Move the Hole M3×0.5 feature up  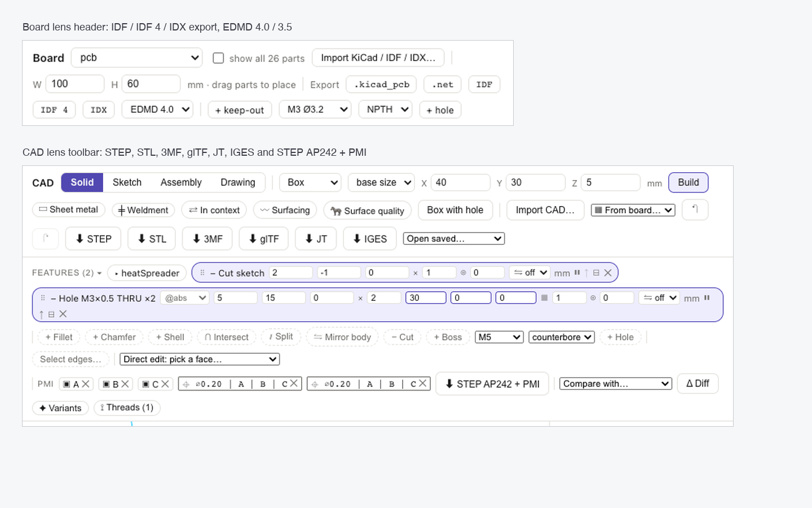tap(41, 314)
